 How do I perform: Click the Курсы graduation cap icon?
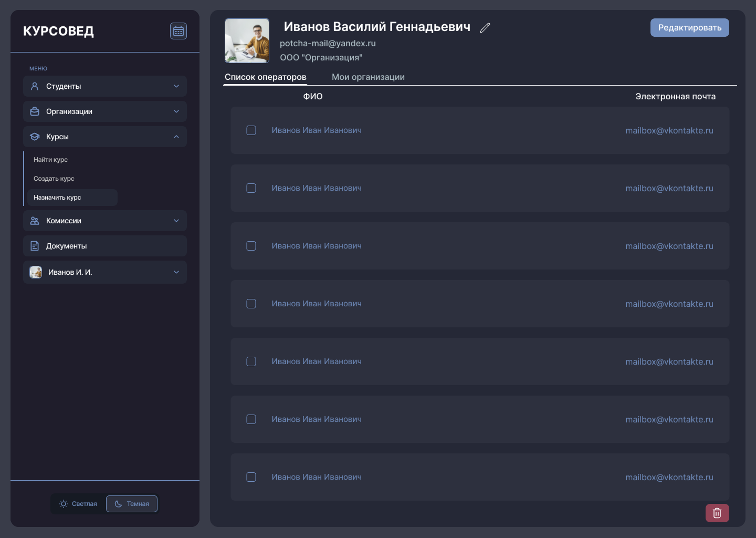coord(35,137)
